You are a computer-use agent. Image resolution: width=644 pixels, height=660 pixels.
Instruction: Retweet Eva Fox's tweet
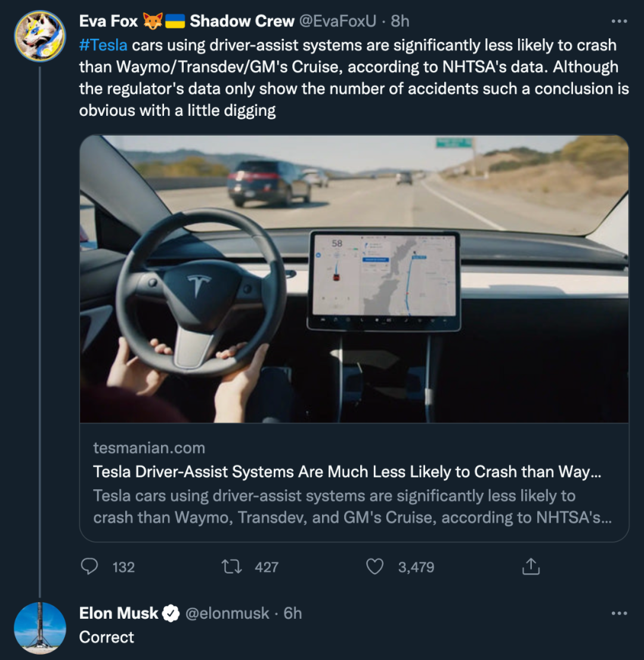pyautogui.click(x=232, y=566)
